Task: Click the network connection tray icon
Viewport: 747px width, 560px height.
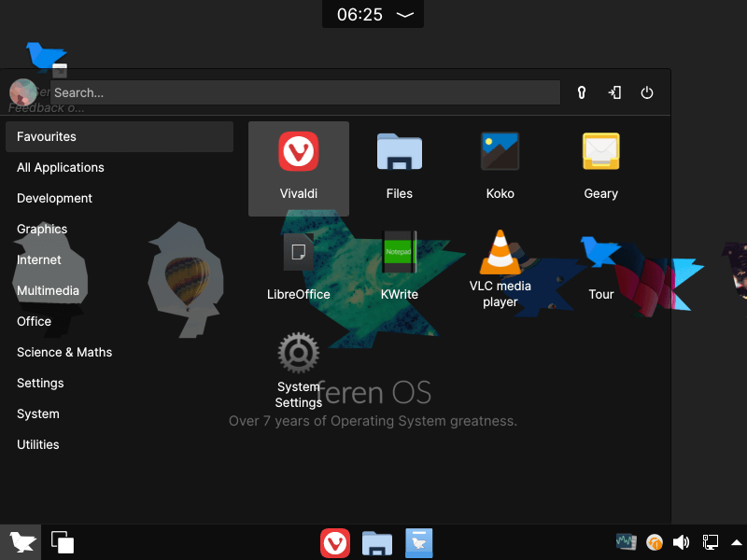Action: tap(711, 542)
